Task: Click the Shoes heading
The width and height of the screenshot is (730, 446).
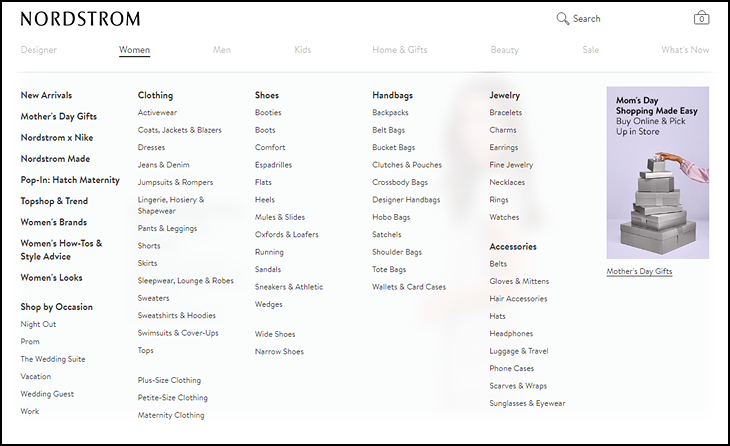Action: [x=267, y=95]
